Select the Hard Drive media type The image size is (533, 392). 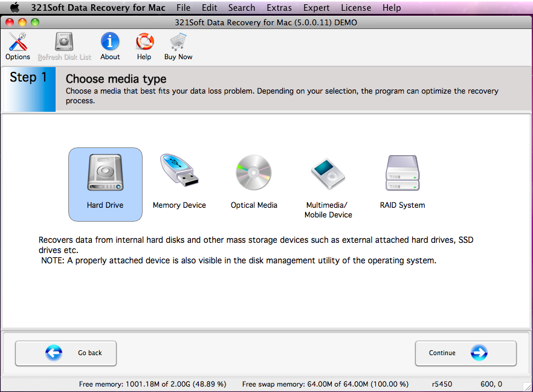[x=105, y=184]
